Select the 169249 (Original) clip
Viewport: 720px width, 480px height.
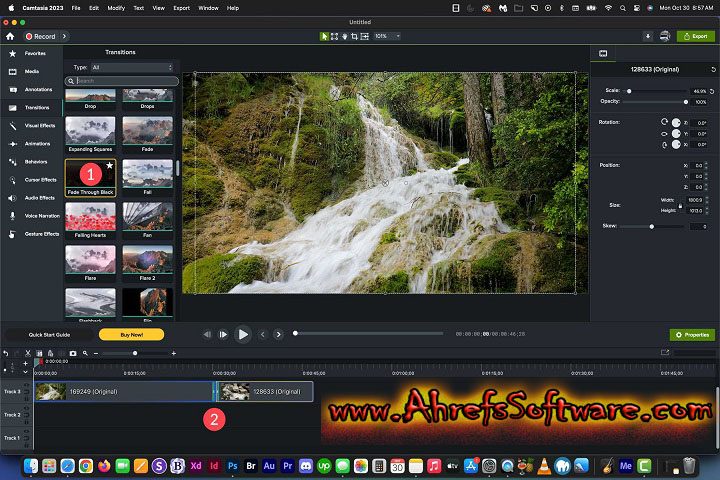point(124,392)
